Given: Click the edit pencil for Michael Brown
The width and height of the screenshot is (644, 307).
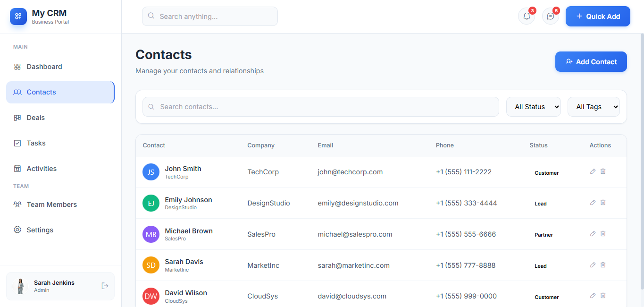Looking at the screenshot, I should pos(593,234).
